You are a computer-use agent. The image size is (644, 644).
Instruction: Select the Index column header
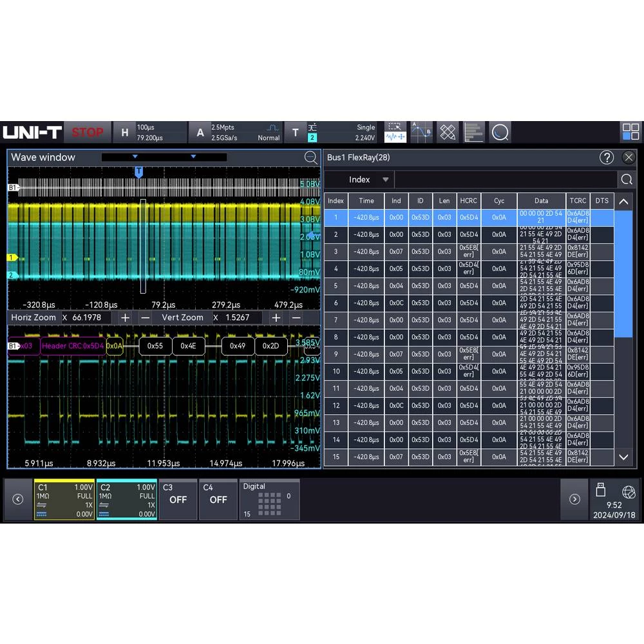click(x=336, y=201)
